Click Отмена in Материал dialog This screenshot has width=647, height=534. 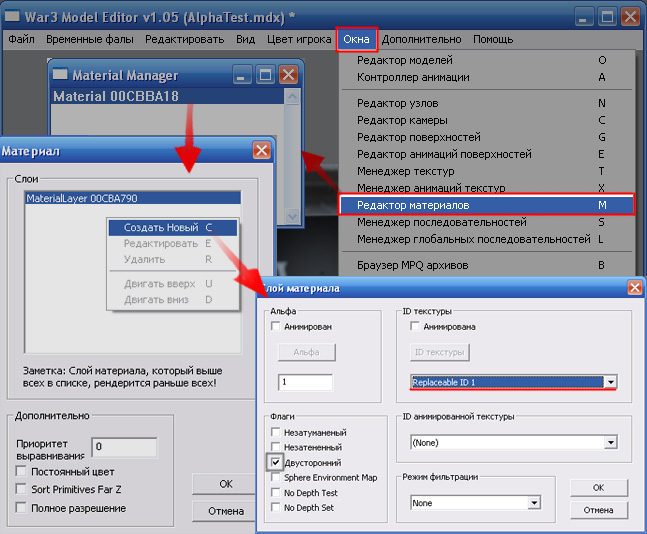(225, 511)
